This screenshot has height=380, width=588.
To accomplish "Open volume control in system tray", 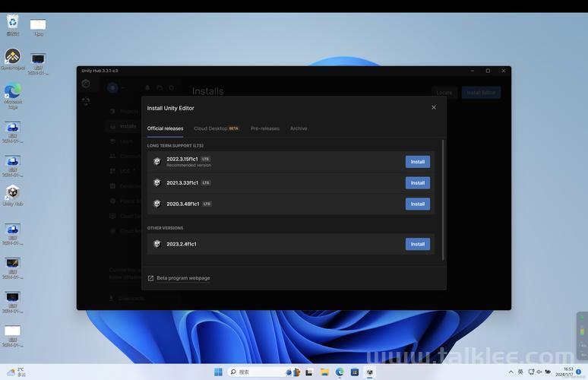I will (539, 372).
